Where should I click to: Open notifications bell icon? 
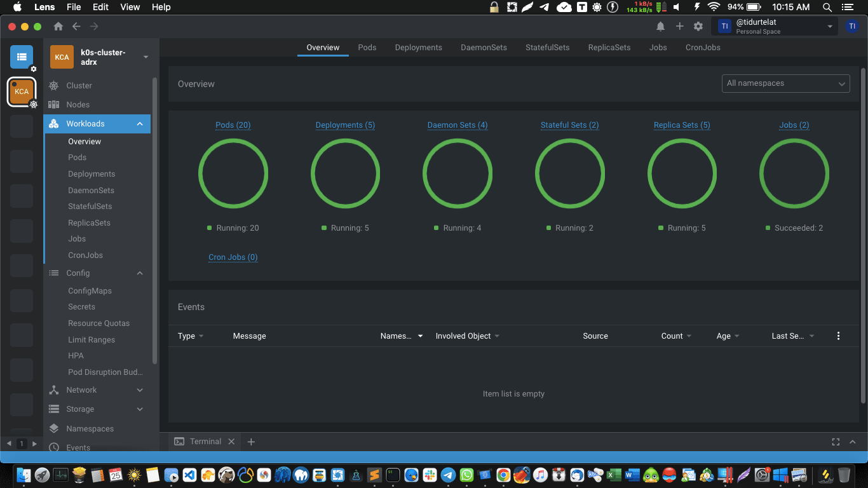(x=661, y=26)
